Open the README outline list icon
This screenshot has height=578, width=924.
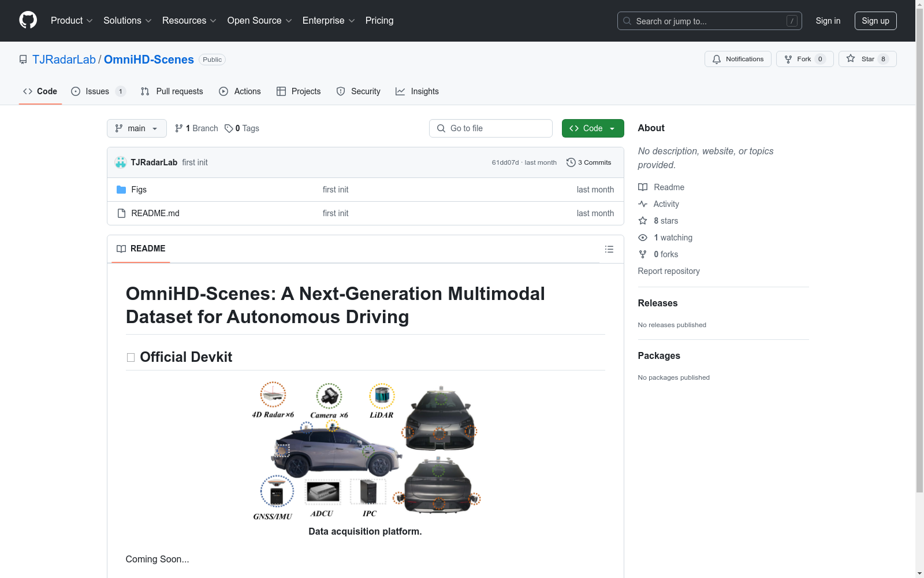coord(609,249)
